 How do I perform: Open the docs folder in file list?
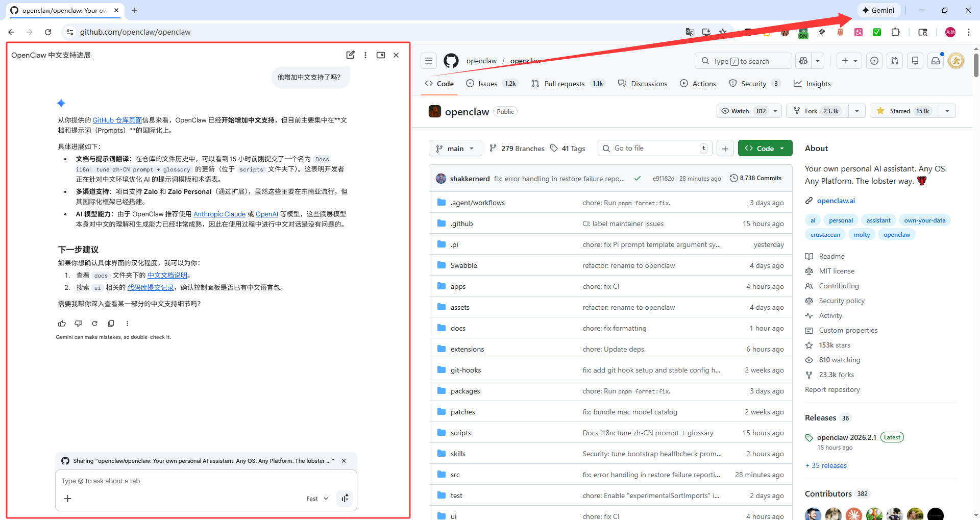458,328
